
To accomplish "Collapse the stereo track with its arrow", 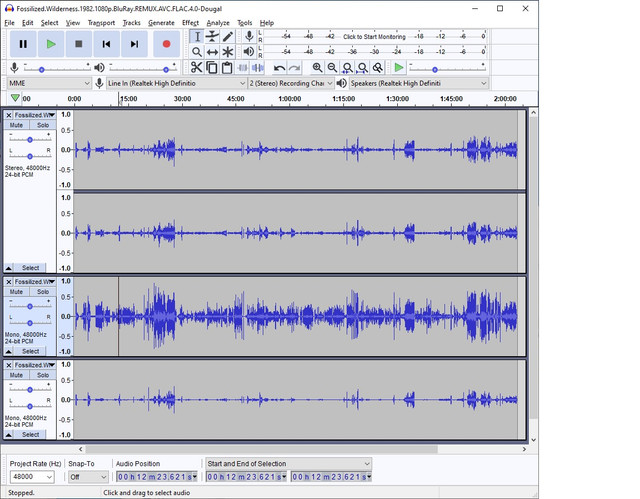I will [9, 268].
